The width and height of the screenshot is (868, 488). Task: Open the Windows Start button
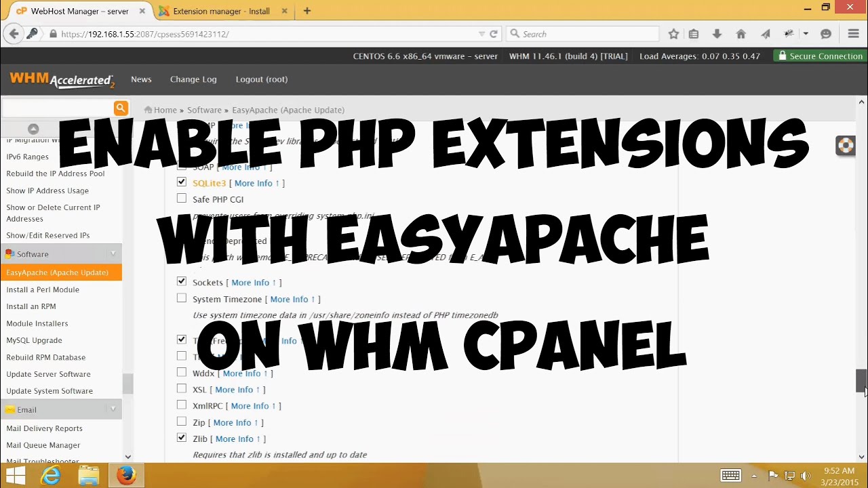point(16,476)
